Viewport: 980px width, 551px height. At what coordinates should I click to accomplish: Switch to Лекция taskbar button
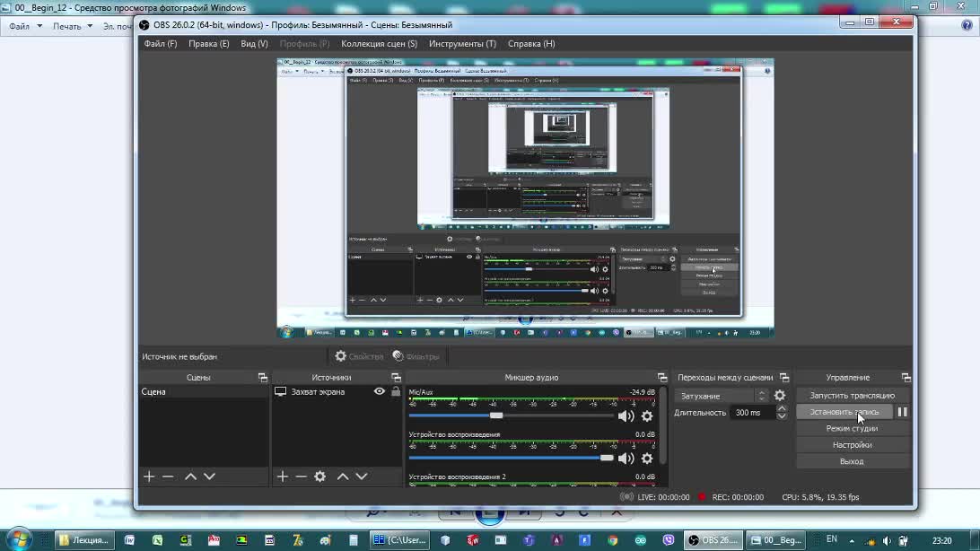pyautogui.click(x=84, y=539)
